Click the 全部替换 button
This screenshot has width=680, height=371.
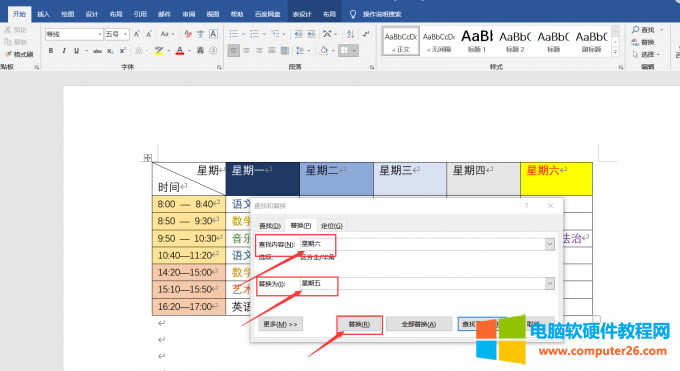coord(418,324)
